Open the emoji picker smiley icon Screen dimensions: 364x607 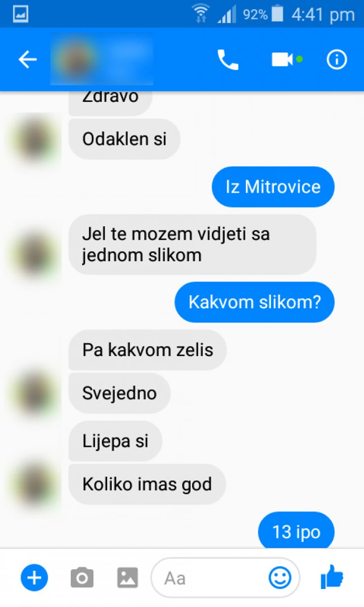point(280,578)
